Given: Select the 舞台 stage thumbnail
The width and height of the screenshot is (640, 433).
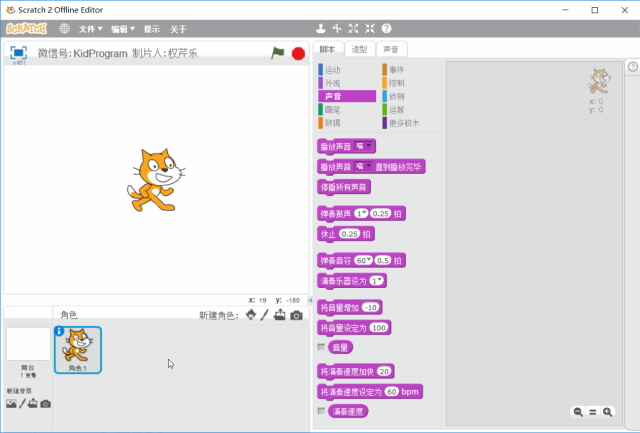Looking at the screenshot, I should coord(28,346).
